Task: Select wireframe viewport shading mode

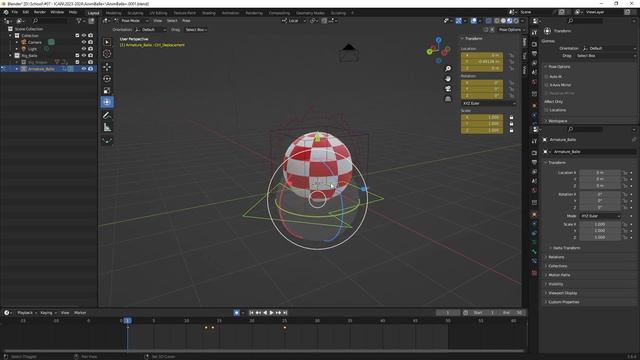Action: coord(497,21)
